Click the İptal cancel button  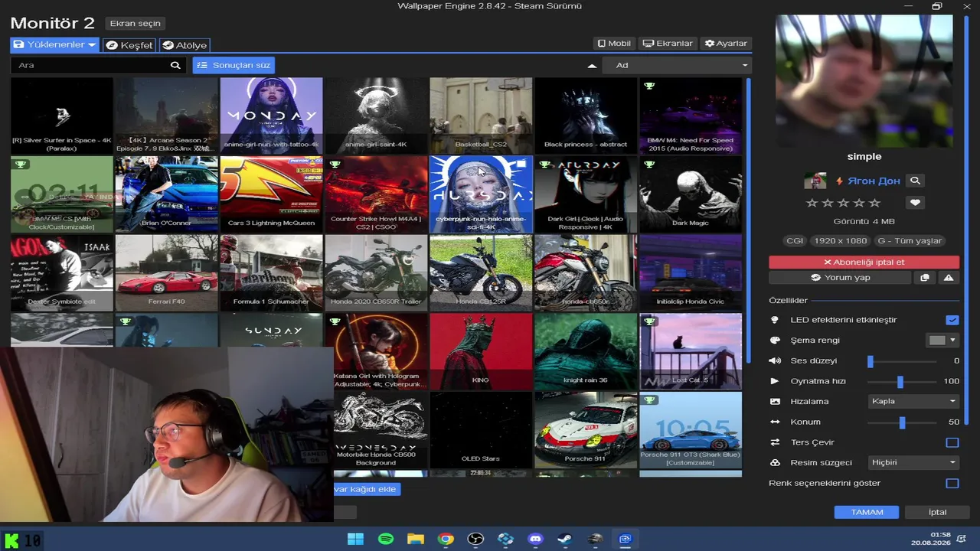(937, 512)
